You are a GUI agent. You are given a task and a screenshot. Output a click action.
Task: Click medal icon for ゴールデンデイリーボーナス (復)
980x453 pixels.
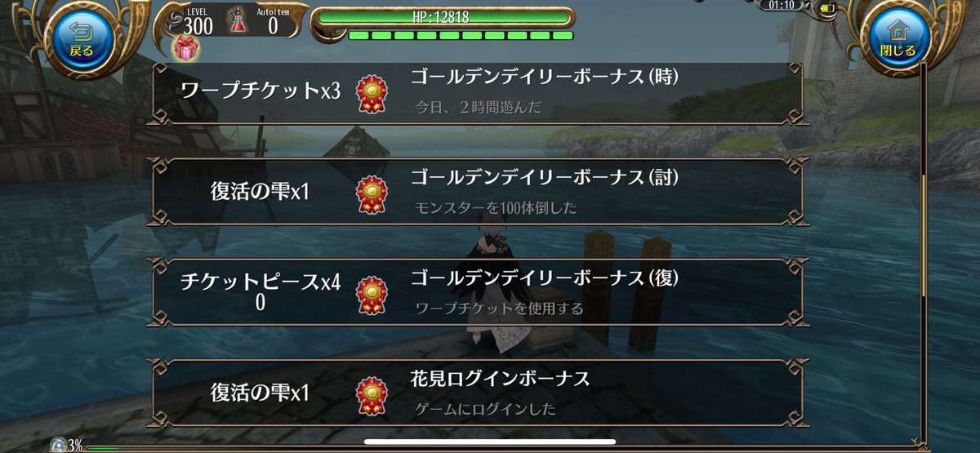point(372,294)
